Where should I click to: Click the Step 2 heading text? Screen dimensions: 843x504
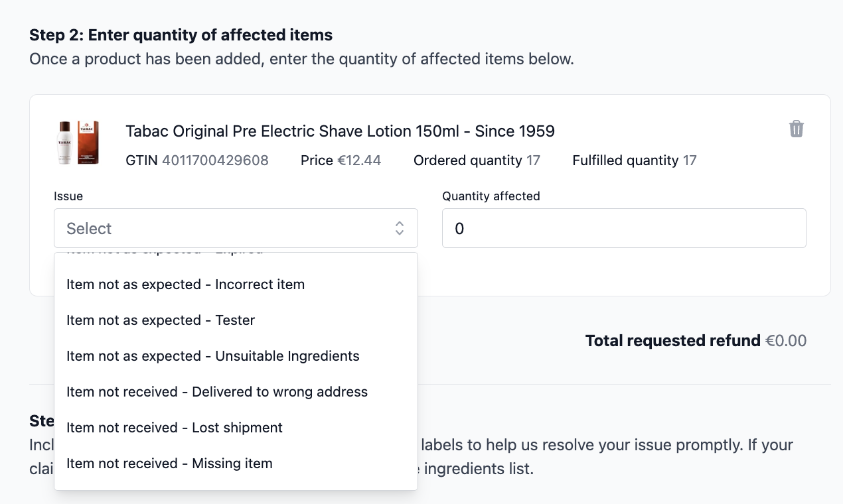coord(181,34)
